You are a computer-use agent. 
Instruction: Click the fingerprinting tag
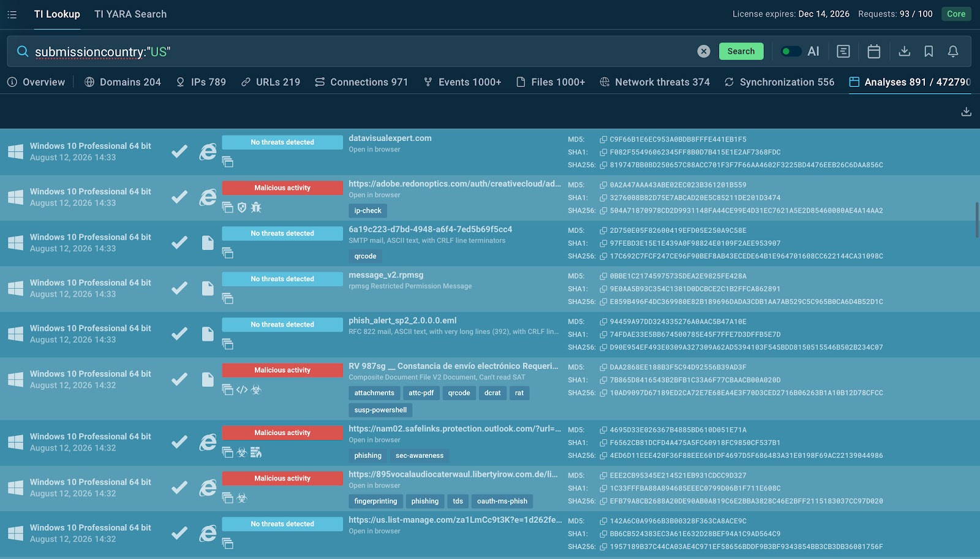(x=375, y=501)
